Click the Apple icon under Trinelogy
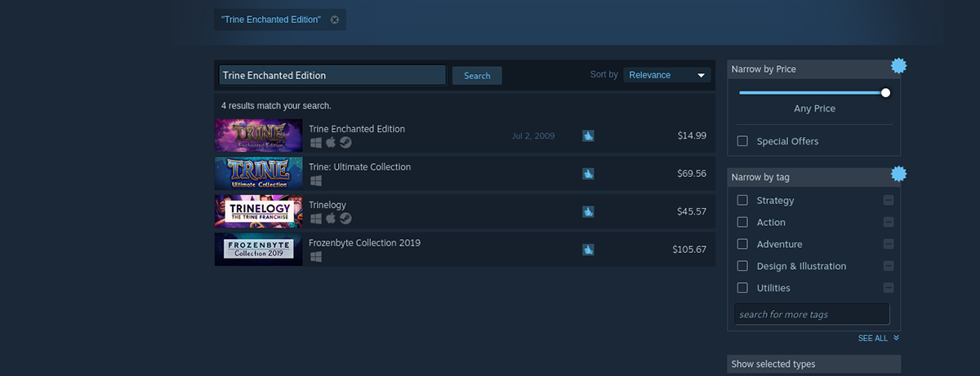Viewport: 980px width, 376px height. pyautogui.click(x=331, y=218)
